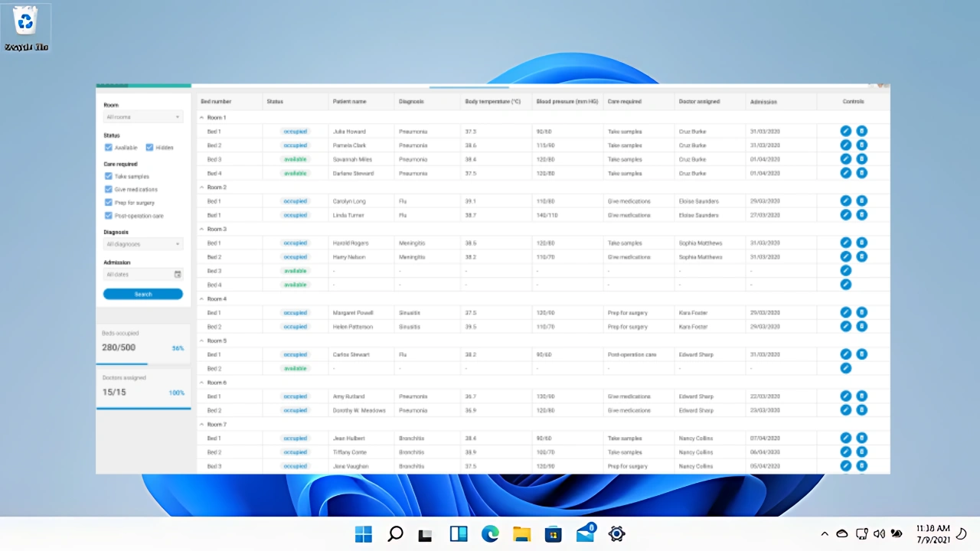980x551 pixels.
Task: Collapse the Room 3 group
Action: 202,229
